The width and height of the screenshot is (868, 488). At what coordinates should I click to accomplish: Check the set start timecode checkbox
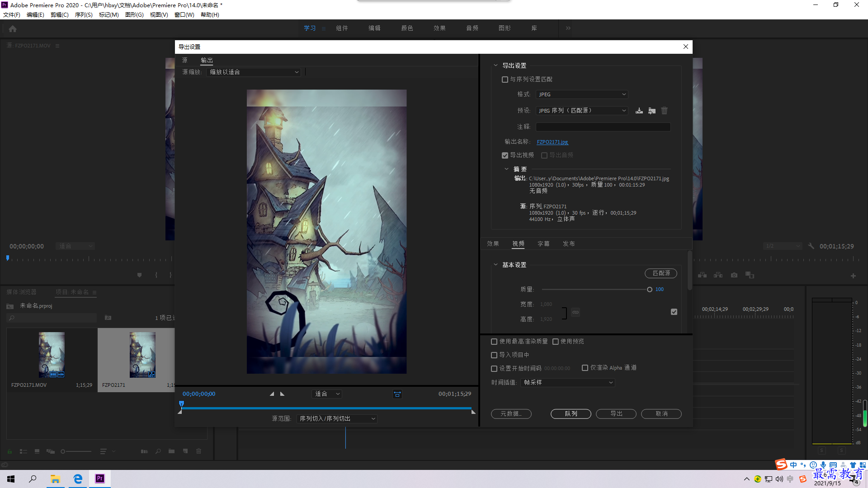494,369
